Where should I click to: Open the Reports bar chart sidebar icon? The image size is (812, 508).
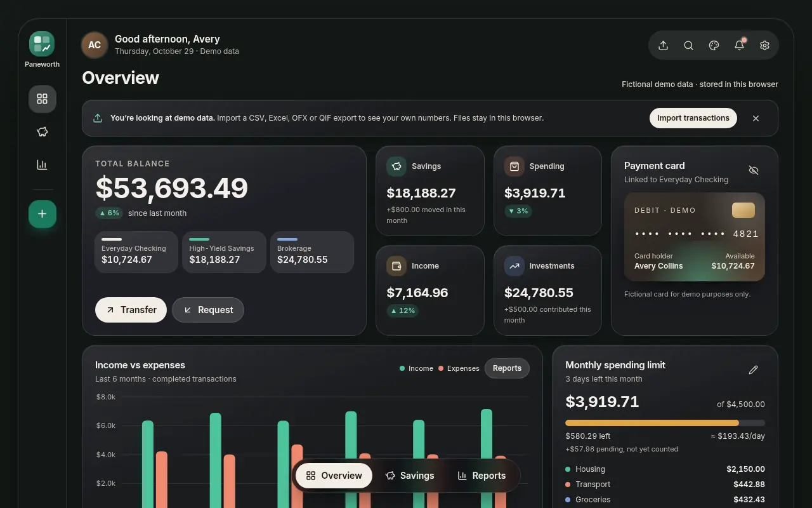coord(43,165)
